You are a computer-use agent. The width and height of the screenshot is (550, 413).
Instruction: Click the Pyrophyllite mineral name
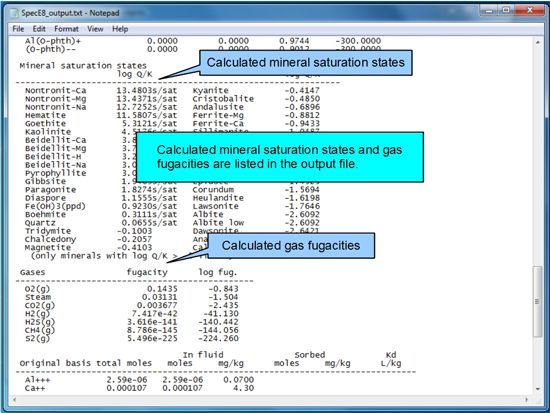(55, 173)
